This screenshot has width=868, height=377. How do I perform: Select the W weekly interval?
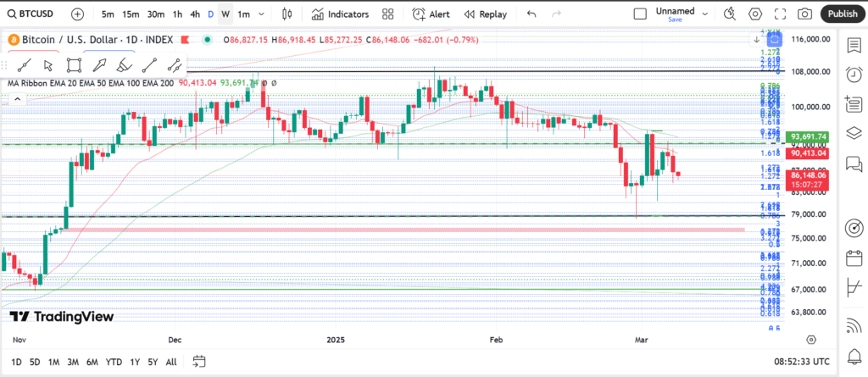point(225,14)
